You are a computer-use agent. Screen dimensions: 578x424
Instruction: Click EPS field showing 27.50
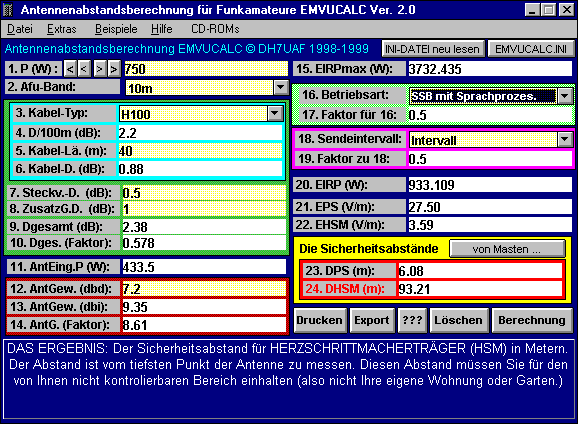[x=490, y=207]
